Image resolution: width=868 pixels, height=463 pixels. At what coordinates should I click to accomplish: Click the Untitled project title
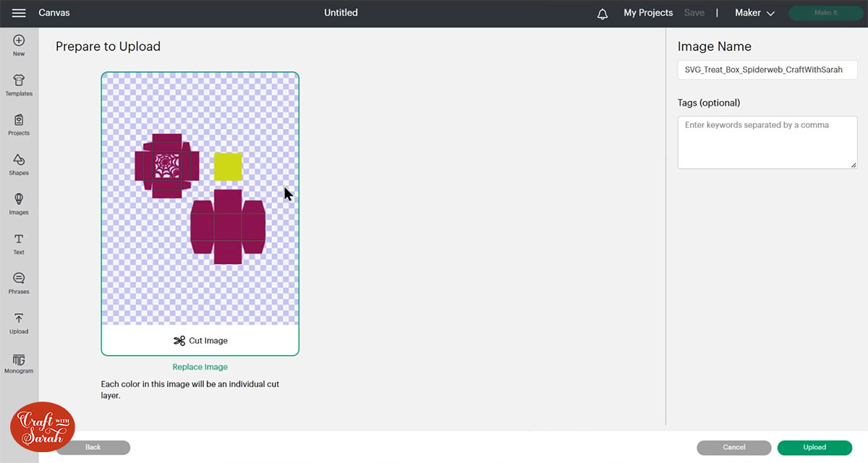pyautogui.click(x=341, y=13)
